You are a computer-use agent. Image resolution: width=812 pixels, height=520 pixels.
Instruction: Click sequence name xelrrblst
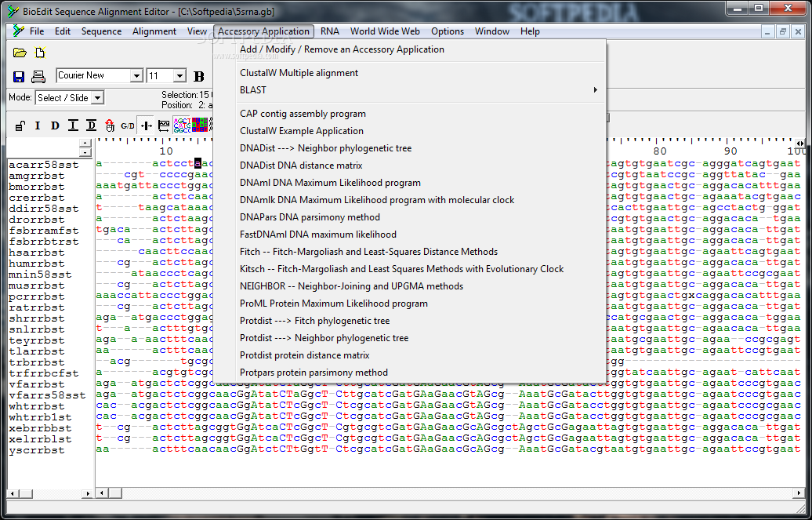click(x=40, y=439)
